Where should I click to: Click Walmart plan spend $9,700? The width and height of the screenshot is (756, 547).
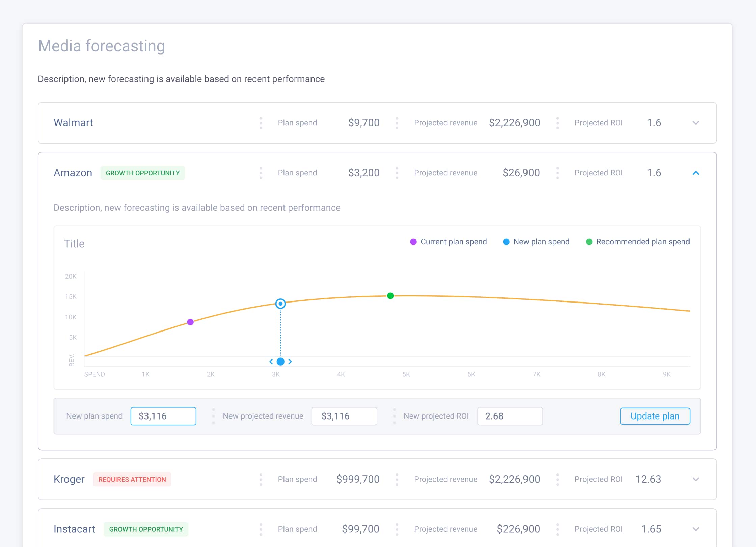click(364, 123)
